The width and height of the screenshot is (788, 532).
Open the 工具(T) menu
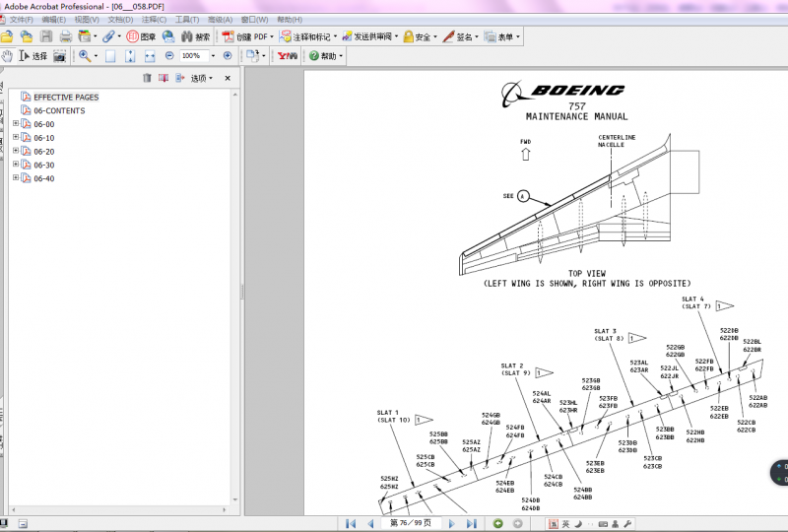point(187,20)
